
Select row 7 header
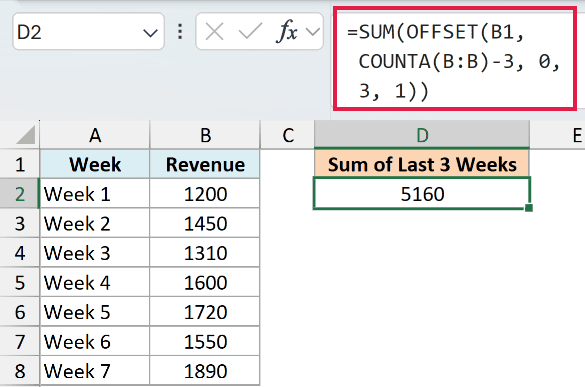19,341
